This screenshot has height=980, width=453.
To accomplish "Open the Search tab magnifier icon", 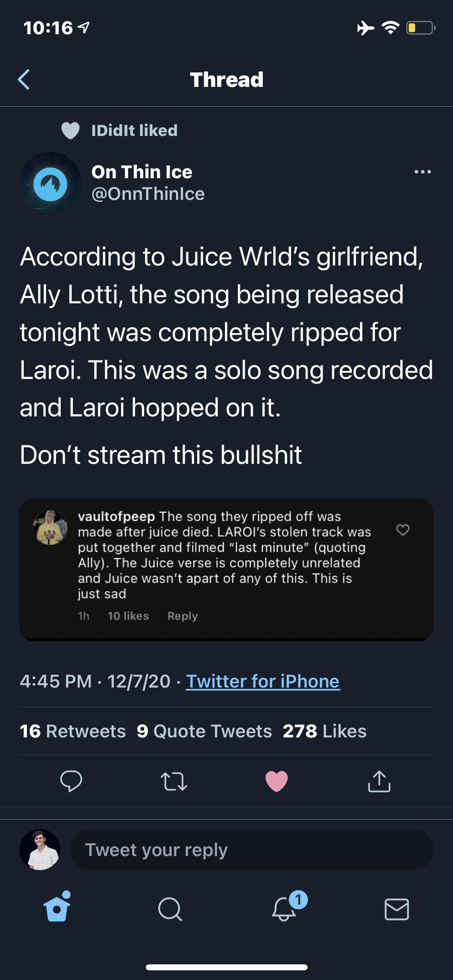I will (170, 909).
